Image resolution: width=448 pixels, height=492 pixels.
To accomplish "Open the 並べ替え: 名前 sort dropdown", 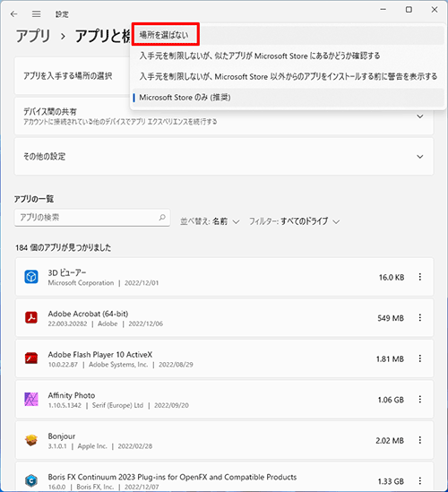I will point(210,221).
